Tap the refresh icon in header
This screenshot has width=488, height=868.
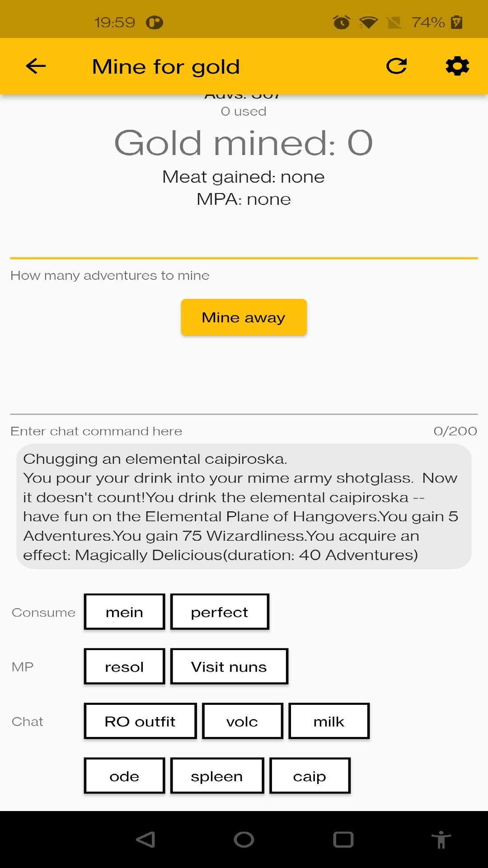pyautogui.click(x=396, y=66)
